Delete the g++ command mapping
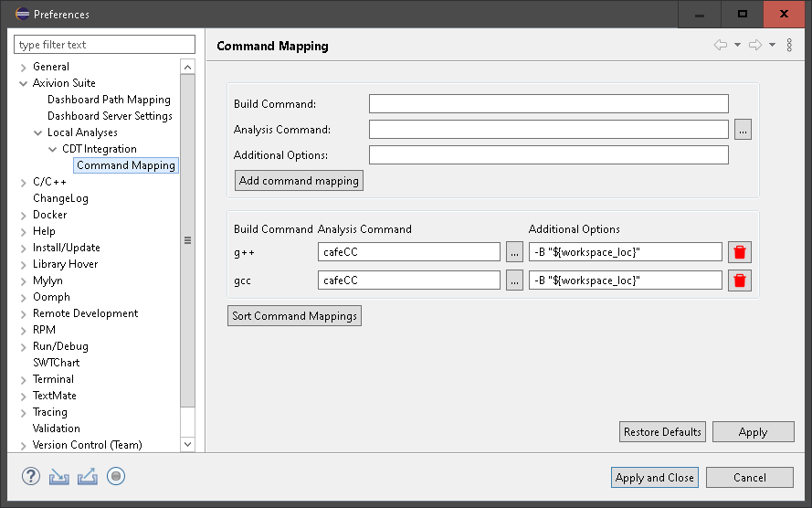 pos(740,252)
